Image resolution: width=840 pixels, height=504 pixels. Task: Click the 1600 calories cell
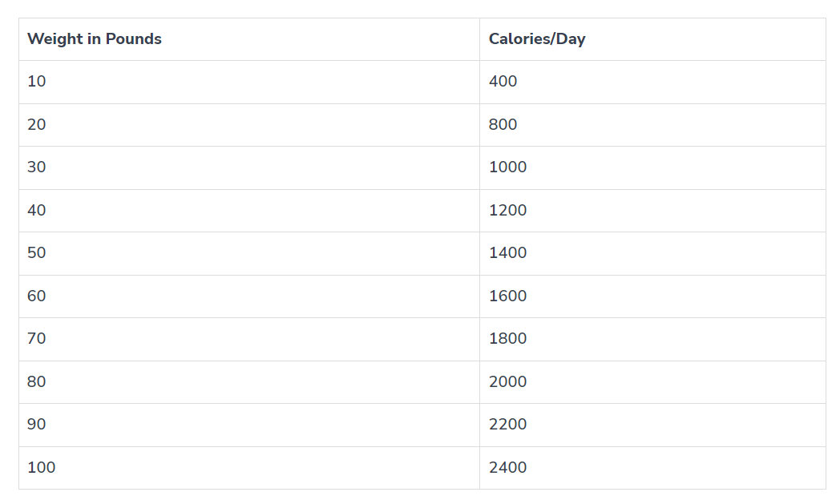click(x=508, y=296)
